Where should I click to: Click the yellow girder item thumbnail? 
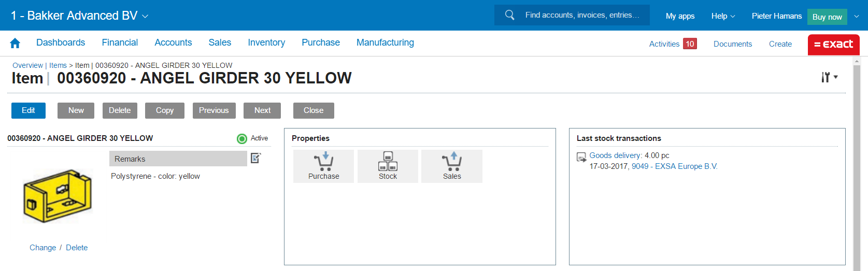[58, 196]
